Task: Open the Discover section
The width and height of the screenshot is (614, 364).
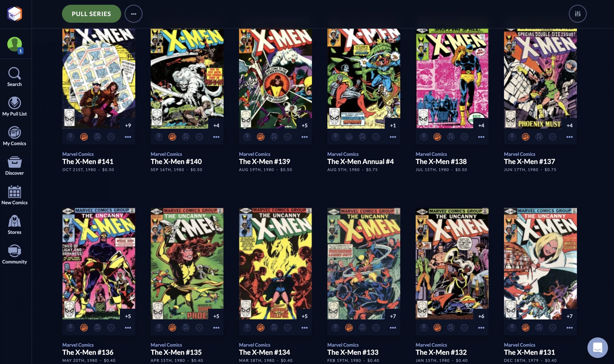Action: point(14,165)
